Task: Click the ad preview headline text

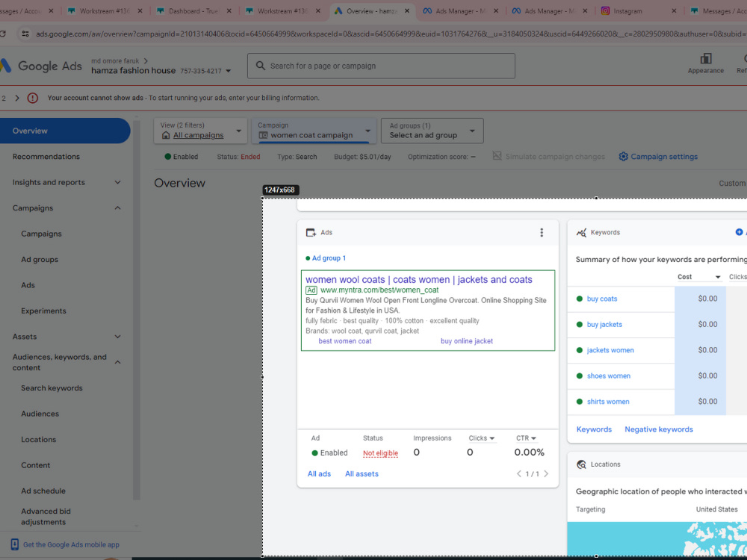Action: (419, 279)
